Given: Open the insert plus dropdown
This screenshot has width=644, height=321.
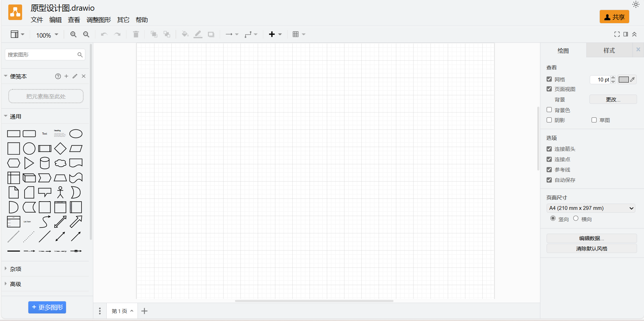Looking at the screenshot, I should point(275,34).
